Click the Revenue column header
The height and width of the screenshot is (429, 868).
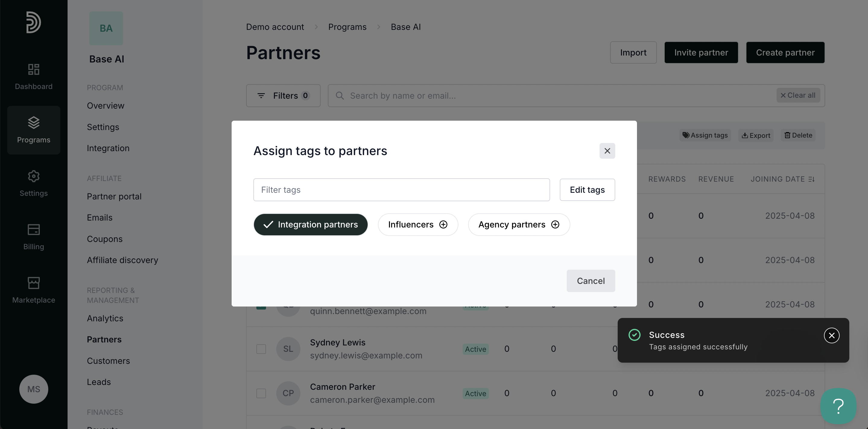pyautogui.click(x=716, y=179)
